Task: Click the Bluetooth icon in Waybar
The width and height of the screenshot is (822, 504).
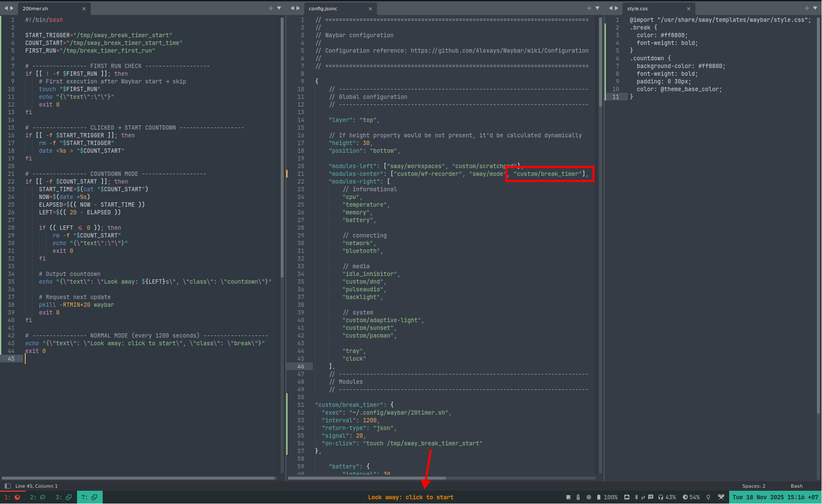Action: click(636, 497)
